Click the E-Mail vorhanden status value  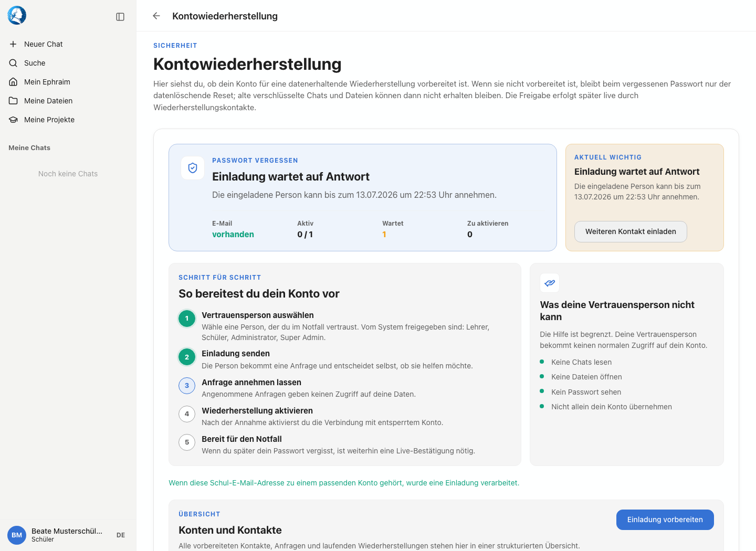pos(233,235)
